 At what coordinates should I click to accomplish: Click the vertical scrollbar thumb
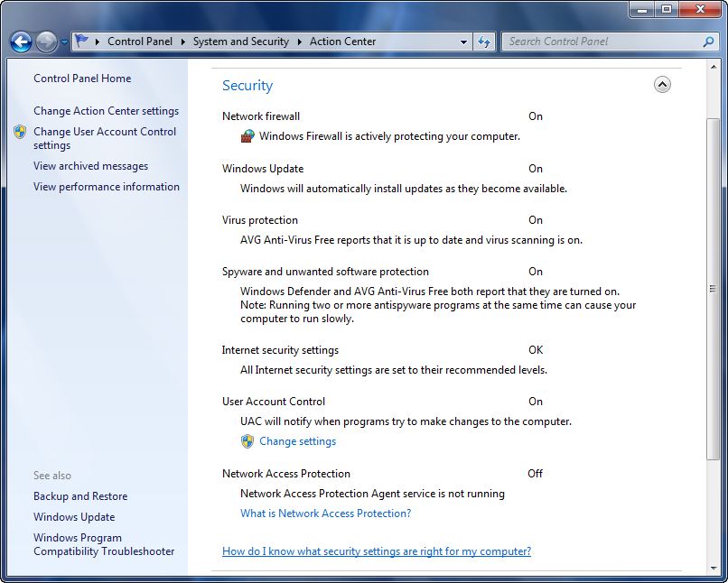[x=713, y=289]
